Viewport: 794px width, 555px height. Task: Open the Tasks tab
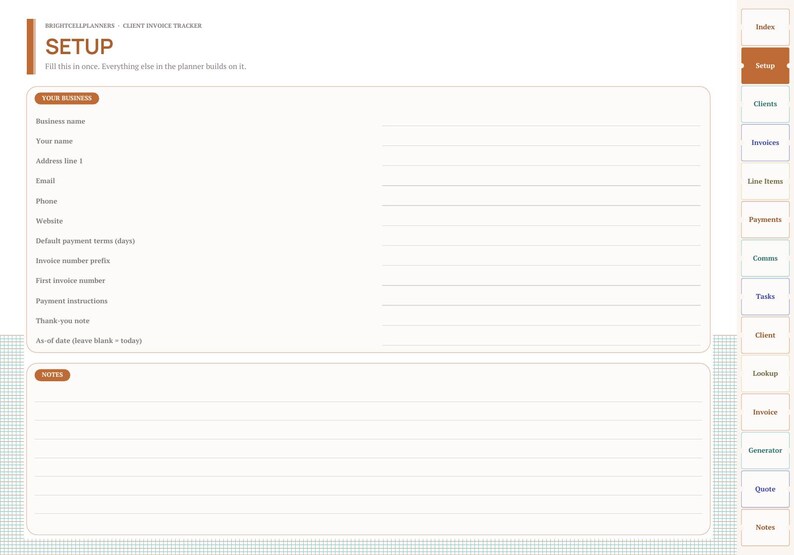(765, 297)
